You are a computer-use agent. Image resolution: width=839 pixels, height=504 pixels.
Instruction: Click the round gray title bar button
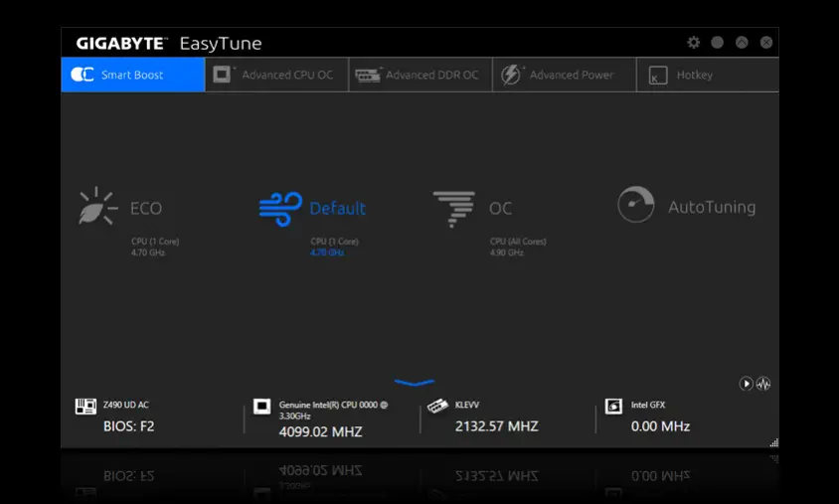pyautogui.click(x=718, y=43)
